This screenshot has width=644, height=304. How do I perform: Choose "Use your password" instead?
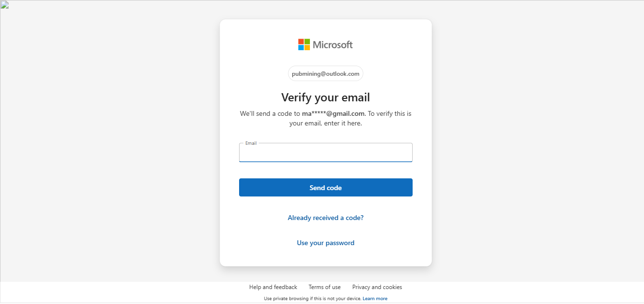pyautogui.click(x=325, y=243)
